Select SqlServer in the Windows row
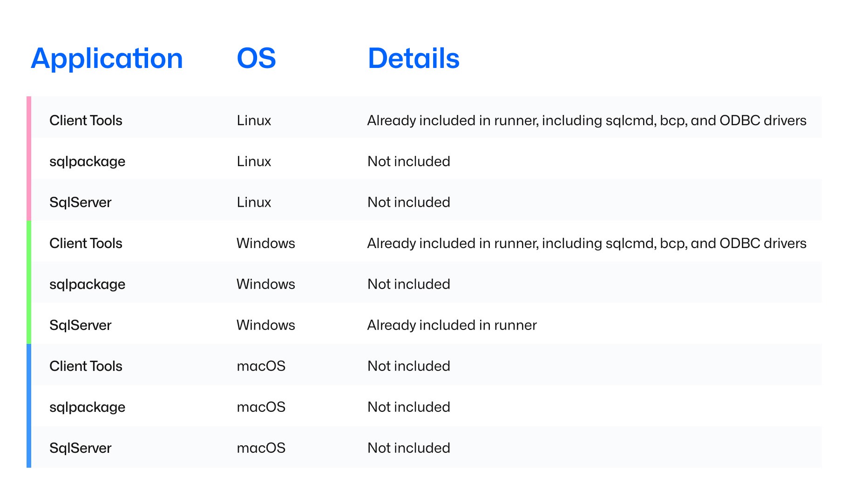 pyautogui.click(x=80, y=325)
